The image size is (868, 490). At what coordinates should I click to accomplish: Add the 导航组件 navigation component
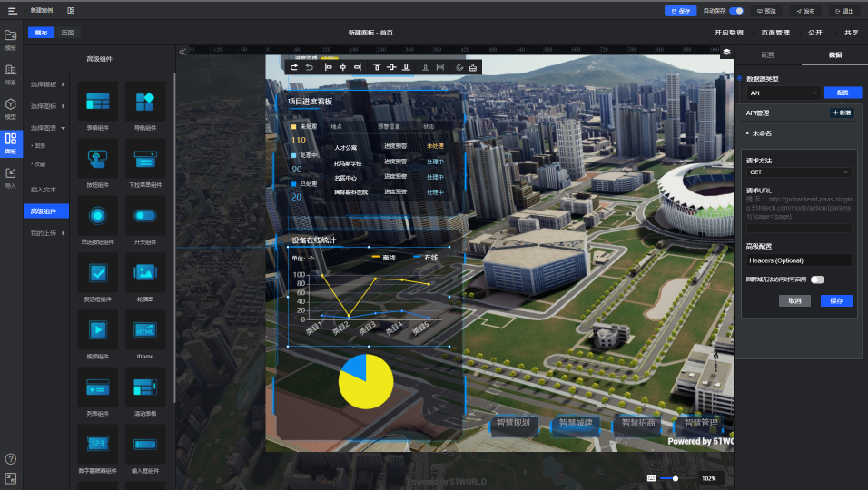point(145,102)
